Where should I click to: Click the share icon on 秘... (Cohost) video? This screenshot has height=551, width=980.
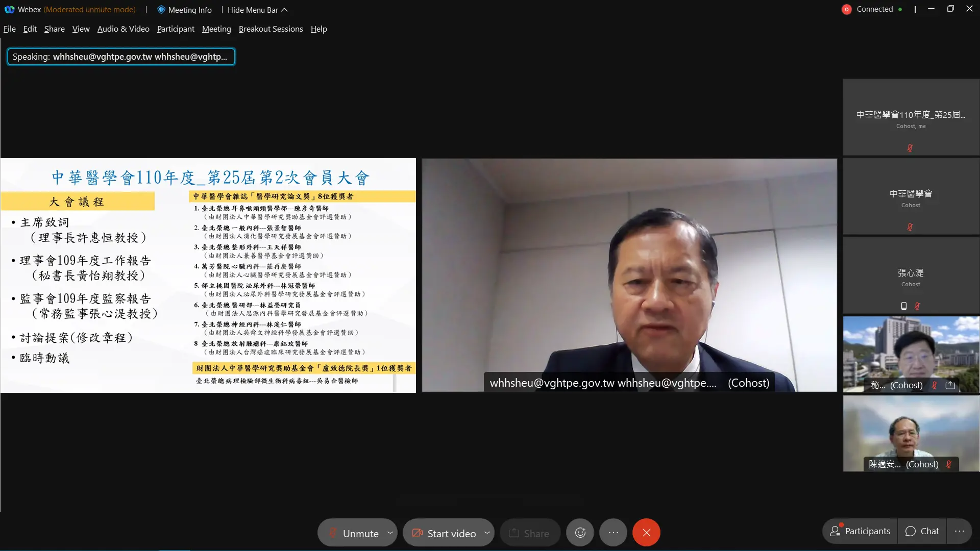pyautogui.click(x=950, y=385)
